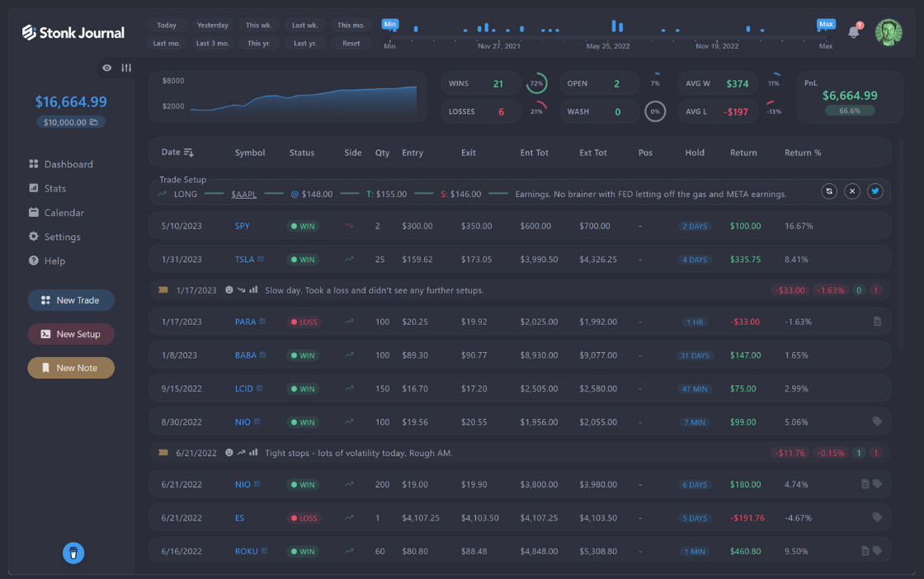Filter trades by This wk.

[x=259, y=26]
